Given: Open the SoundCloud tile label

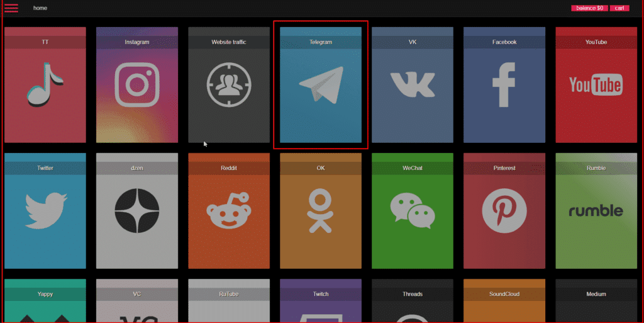Looking at the screenshot, I should (x=504, y=294).
